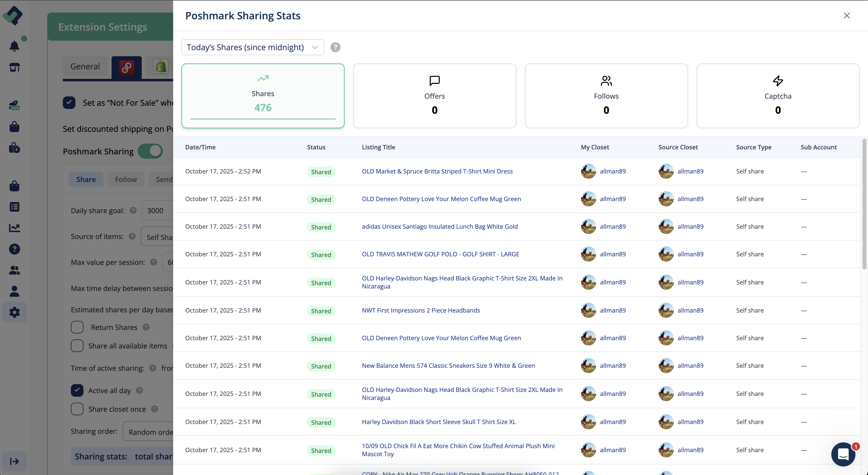Click the sidebar collapse arrow icon
This screenshot has height=475, width=868.
click(x=14, y=461)
